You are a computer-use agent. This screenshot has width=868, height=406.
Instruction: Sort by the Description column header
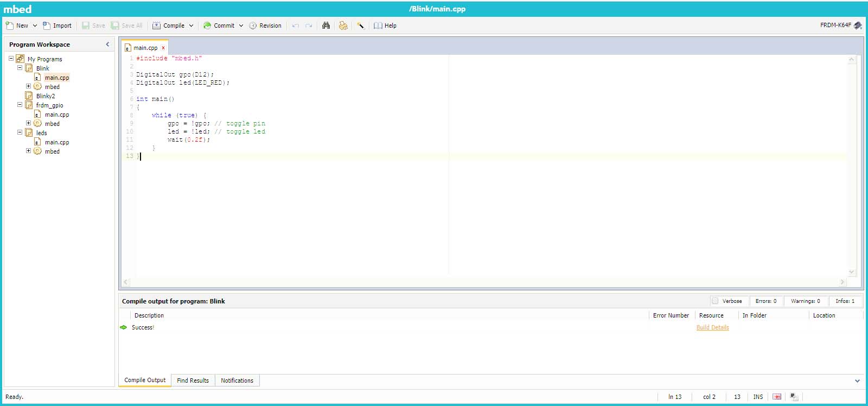(x=149, y=315)
